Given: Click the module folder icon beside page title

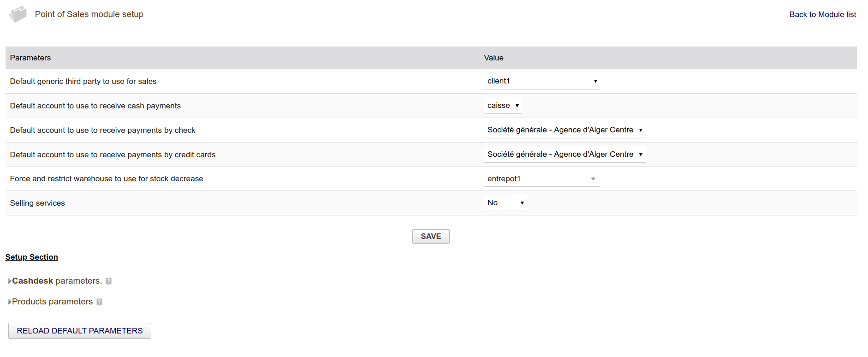Looking at the screenshot, I should click(18, 14).
